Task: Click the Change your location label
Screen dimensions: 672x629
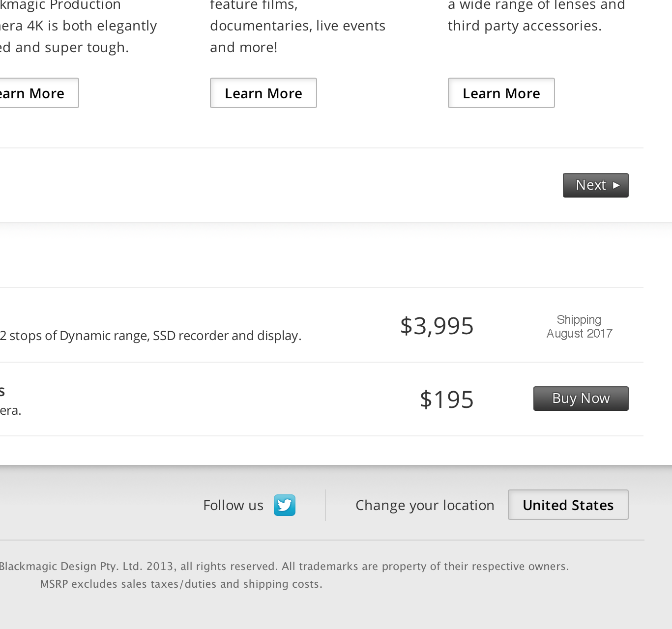Action: pos(425,505)
